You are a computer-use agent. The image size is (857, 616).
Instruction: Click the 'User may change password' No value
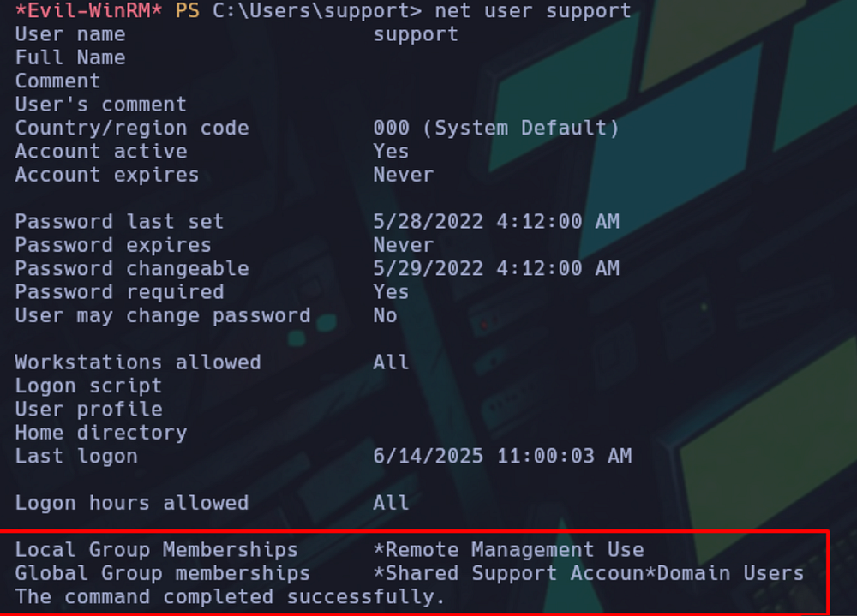click(x=385, y=315)
